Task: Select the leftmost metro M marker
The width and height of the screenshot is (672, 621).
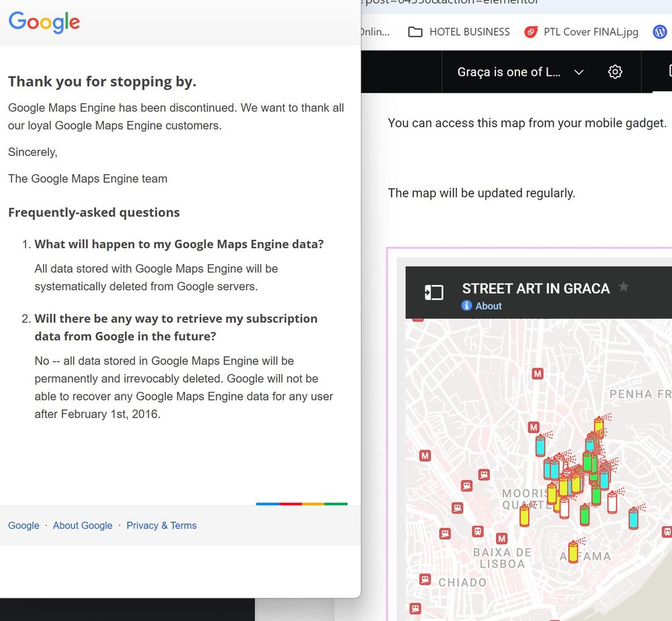Action: 425,456
